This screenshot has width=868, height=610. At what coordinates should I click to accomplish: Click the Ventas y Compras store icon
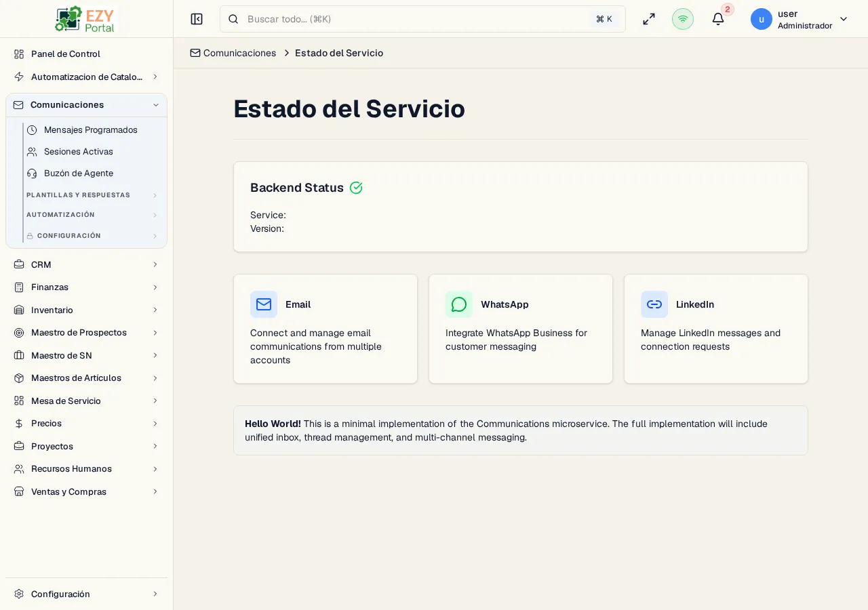click(x=19, y=491)
